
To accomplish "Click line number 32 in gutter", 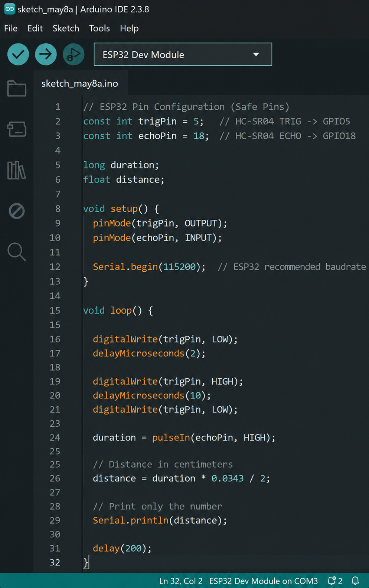I will coord(55,562).
